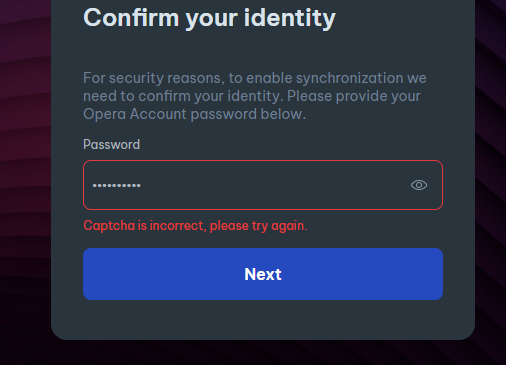Viewport: 506px width, 365px height.
Task: Click the "Confirm your identity" heading
Action: point(209,18)
